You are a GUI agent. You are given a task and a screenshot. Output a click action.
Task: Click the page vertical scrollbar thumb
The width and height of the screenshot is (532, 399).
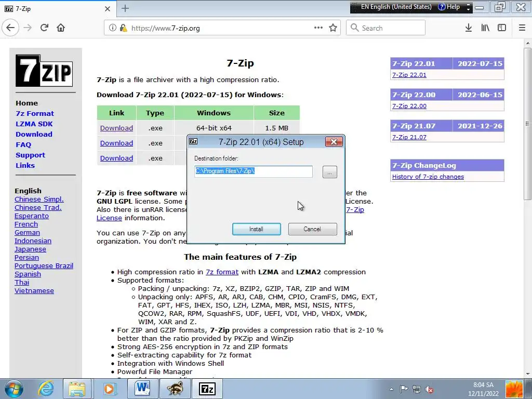click(527, 124)
